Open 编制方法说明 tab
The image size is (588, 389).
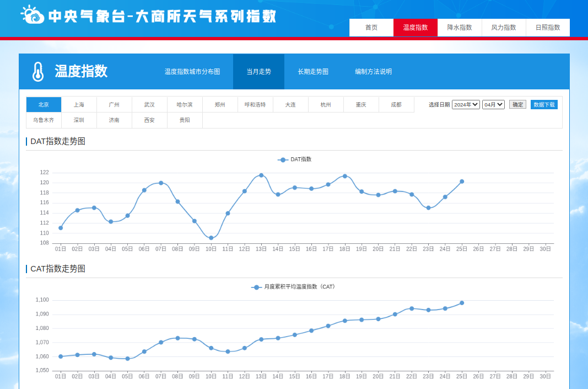tap(373, 72)
